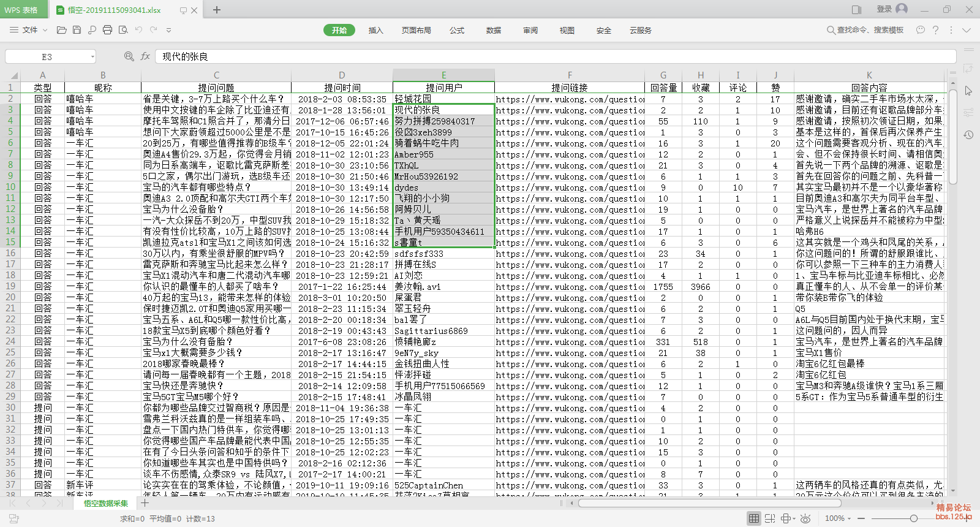980x527 pixels.
Task: Switch to the 开始 ribbon tab
Action: (x=339, y=30)
